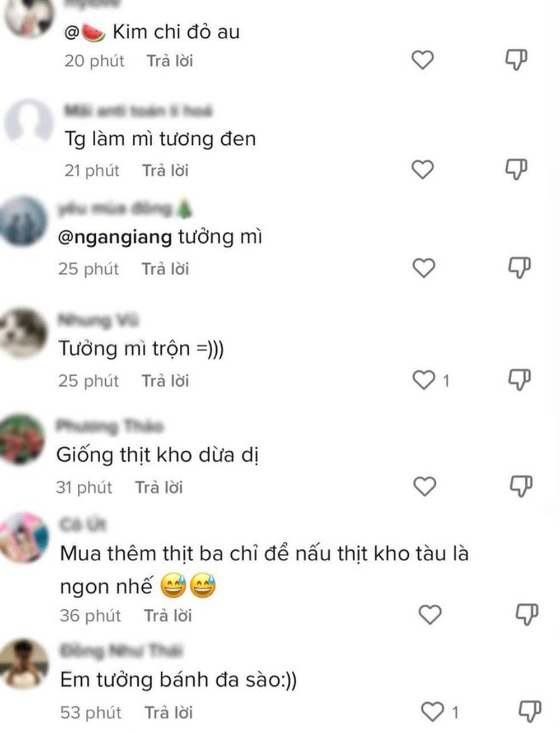The image size is (560, 733).
Task: Open the @ngangiang mention link
Action: click(115, 237)
